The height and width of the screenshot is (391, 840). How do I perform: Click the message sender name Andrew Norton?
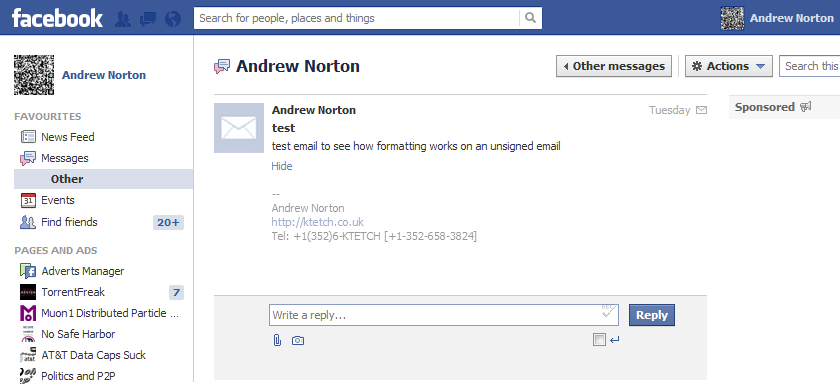[314, 110]
